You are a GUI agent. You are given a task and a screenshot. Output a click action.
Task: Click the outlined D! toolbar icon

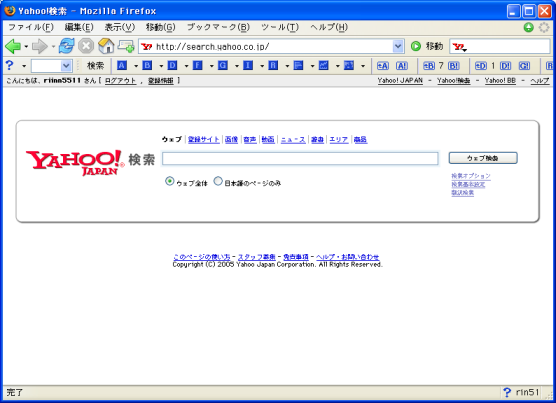[505, 66]
